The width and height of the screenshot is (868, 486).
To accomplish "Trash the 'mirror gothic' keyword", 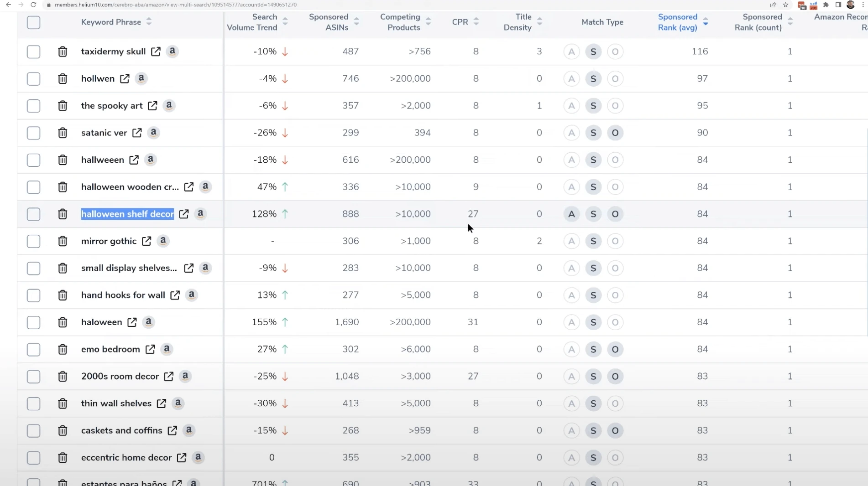I will tap(63, 241).
